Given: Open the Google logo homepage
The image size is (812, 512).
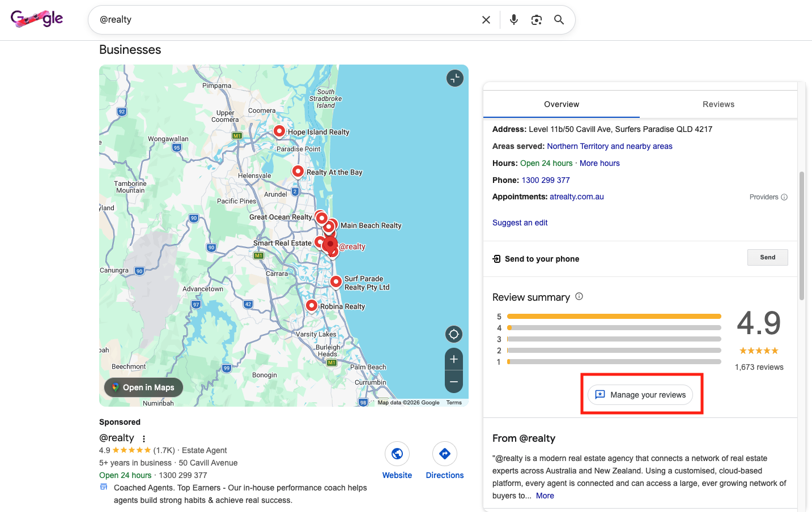Looking at the screenshot, I should click(x=37, y=19).
